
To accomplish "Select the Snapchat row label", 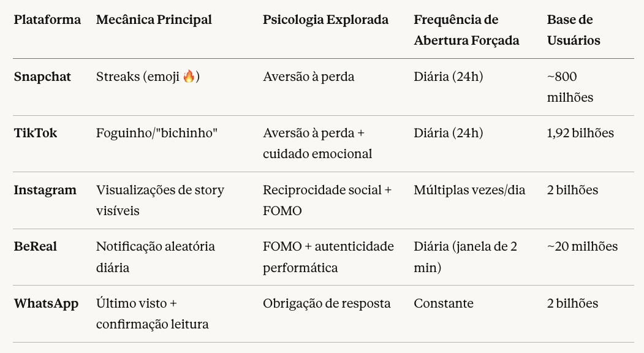I will click(42, 77).
